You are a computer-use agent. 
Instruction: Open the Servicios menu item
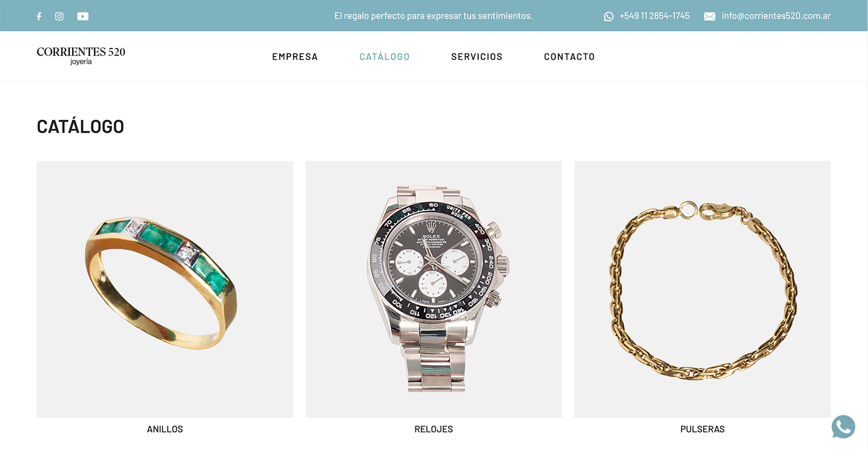point(477,57)
